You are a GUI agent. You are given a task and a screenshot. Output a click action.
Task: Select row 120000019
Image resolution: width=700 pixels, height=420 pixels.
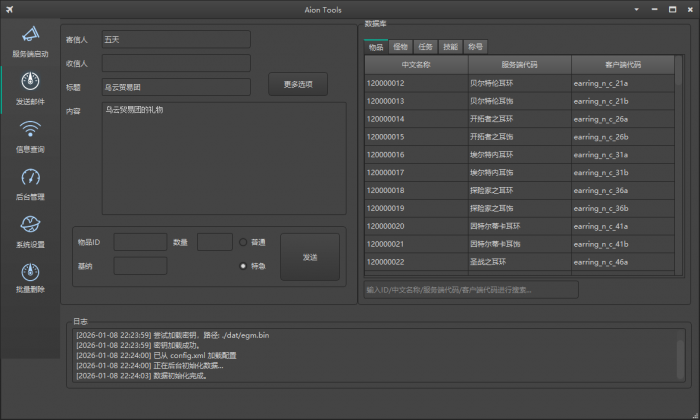[x=519, y=208]
